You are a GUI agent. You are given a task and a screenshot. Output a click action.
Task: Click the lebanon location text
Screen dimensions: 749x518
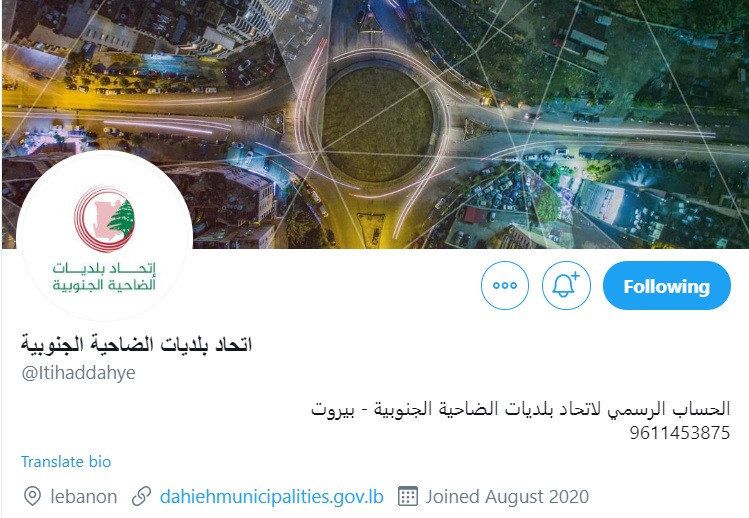(84, 496)
